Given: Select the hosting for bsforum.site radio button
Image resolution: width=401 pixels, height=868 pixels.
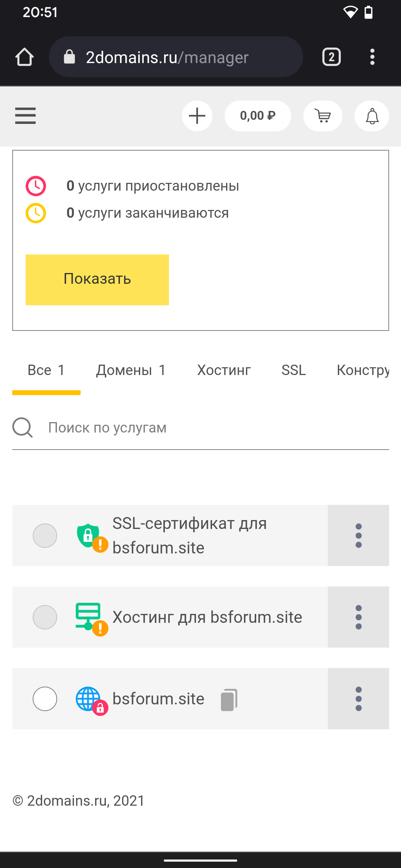Looking at the screenshot, I should (x=45, y=617).
